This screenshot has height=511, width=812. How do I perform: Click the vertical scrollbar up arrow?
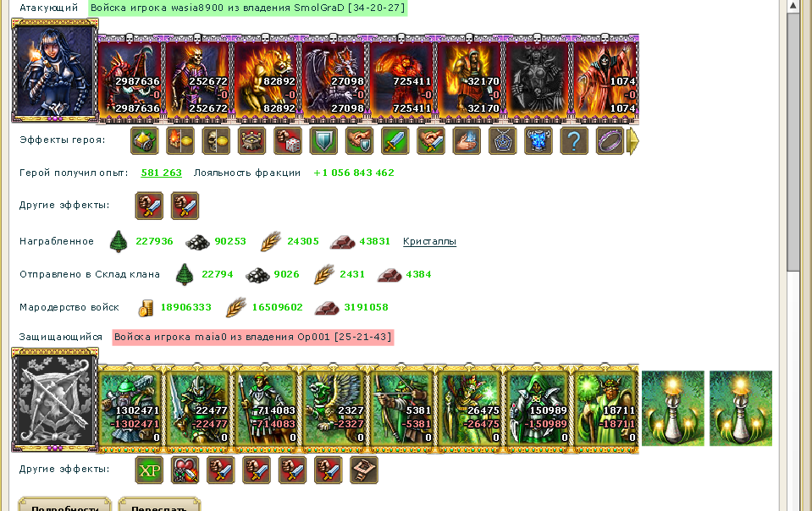(x=793, y=6)
